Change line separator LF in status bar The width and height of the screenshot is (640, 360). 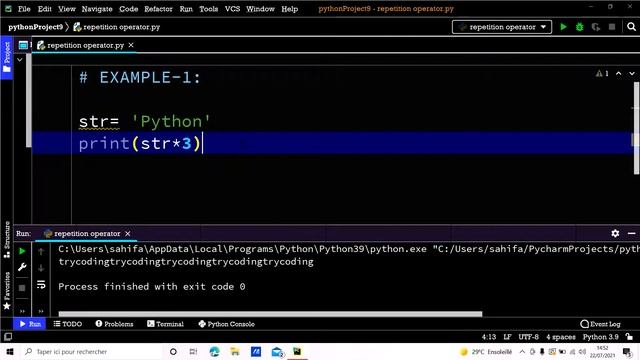click(507, 337)
